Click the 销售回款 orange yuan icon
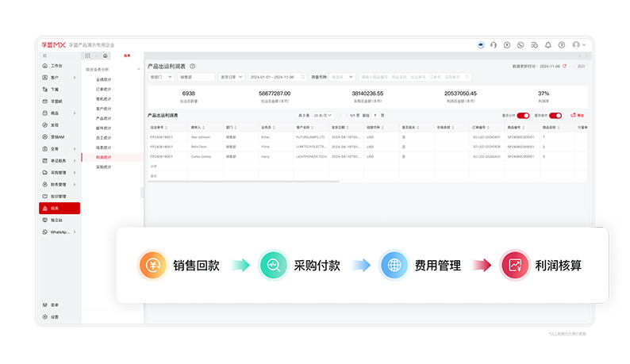 [x=152, y=265]
